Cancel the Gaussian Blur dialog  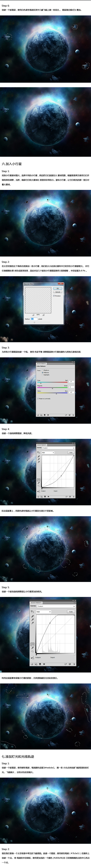pyautogui.click(x=58, y=292)
